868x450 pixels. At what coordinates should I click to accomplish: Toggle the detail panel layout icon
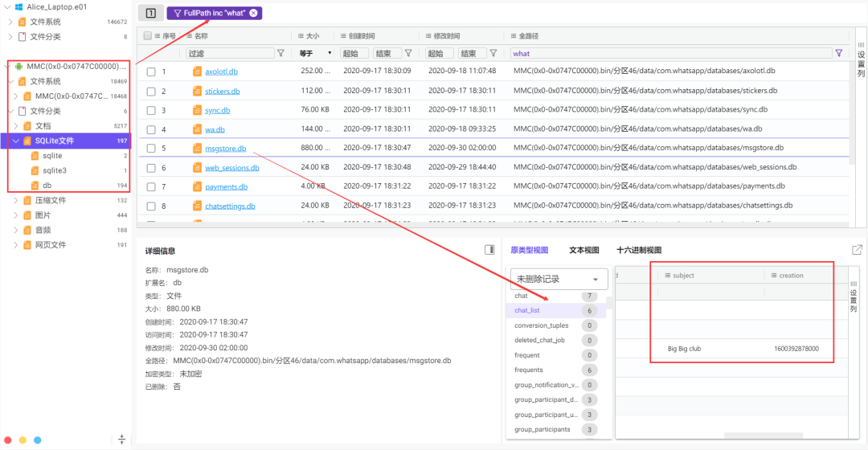tap(489, 250)
